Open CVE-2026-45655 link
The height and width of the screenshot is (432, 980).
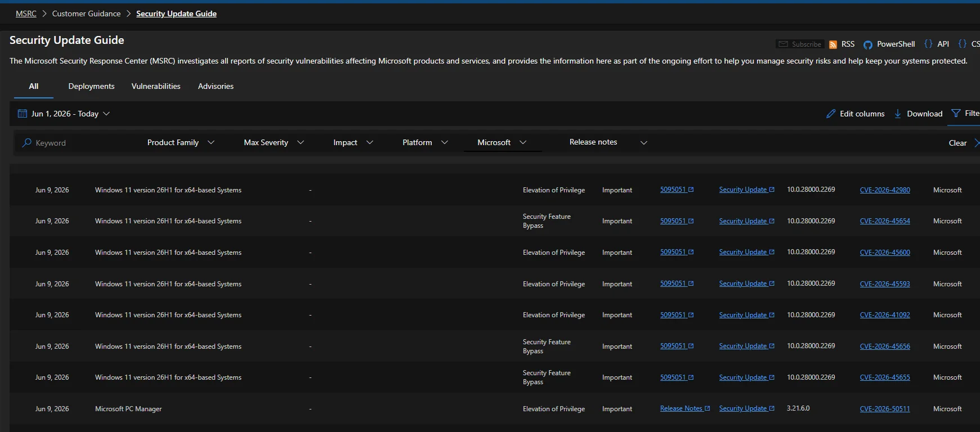(885, 377)
